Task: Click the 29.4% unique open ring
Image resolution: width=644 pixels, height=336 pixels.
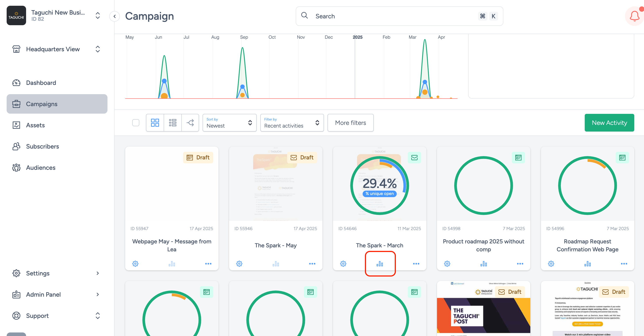Action: (379, 185)
